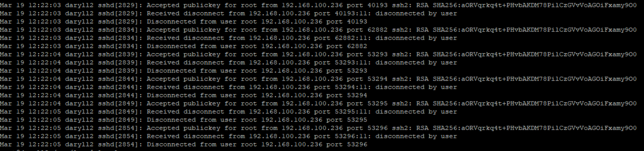Click the sshd[2829] Accepted publickey line
Image resolution: width=644 pixels, height=151 pixels.
coord(319,5)
